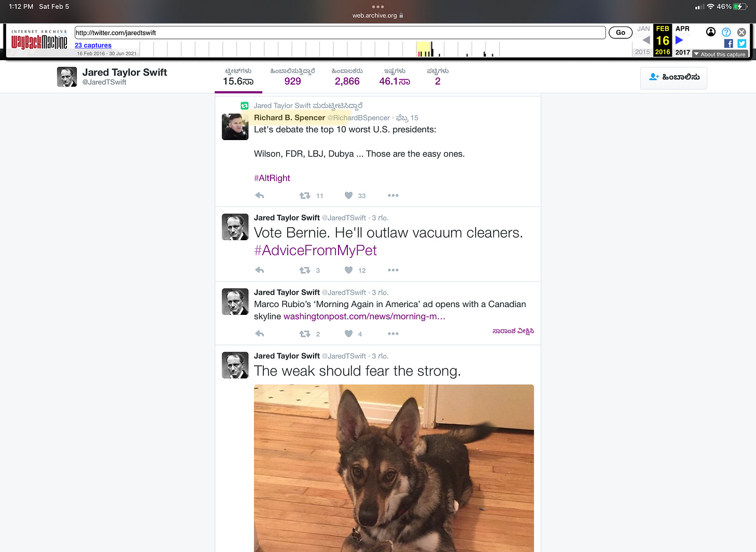Click the Wi-Fi status icon
This screenshot has height=552, width=756.
(x=710, y=7)
